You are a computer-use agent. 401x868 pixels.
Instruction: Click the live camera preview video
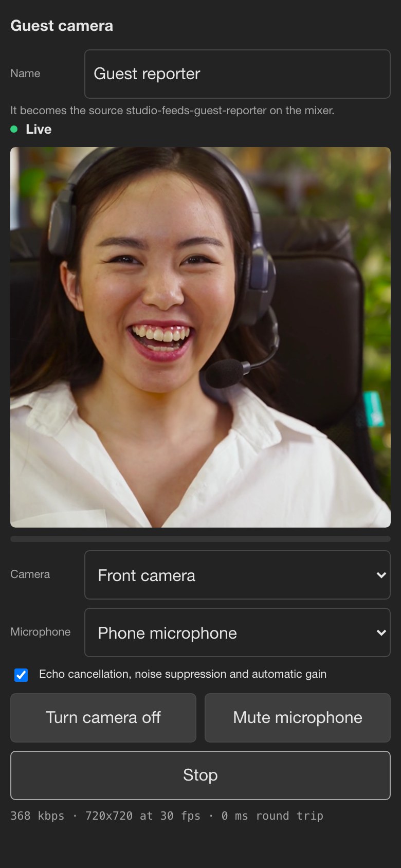pos(200,337)
